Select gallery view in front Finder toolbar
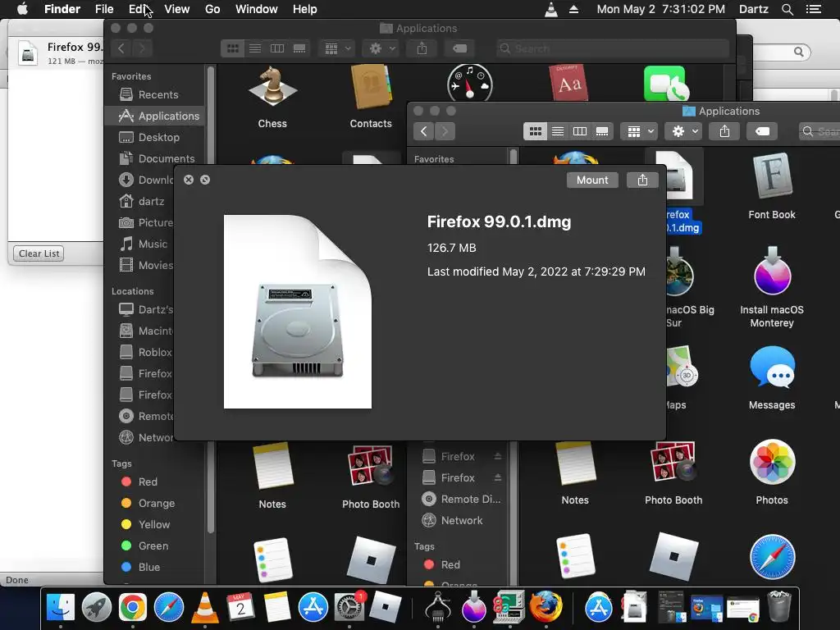 602,131
